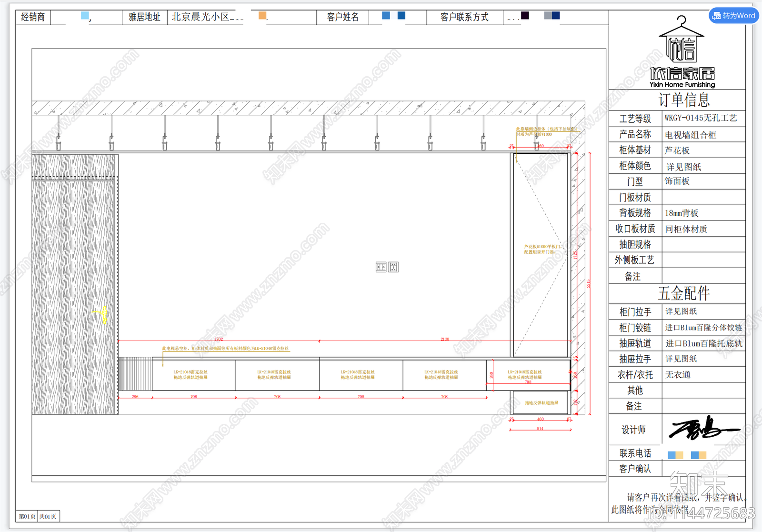Click the 订单信息 section heading
Screen dimensions: 762x532
coord(684,100)
